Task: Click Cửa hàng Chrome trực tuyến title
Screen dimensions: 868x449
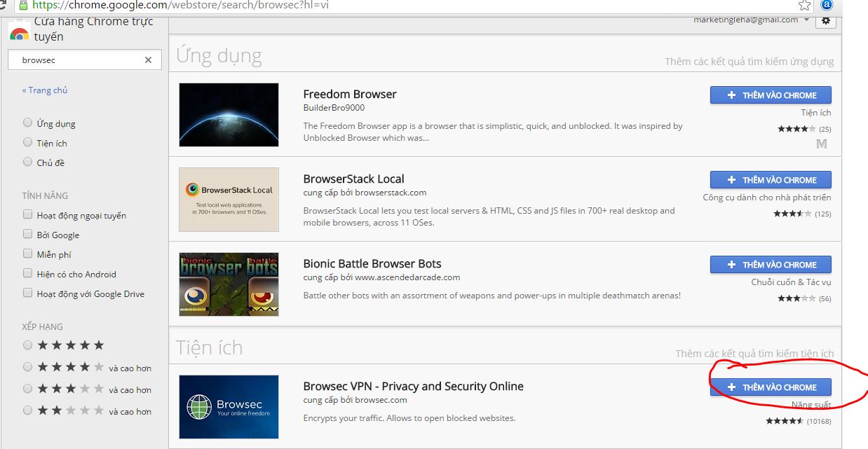Action: point(93,29)
